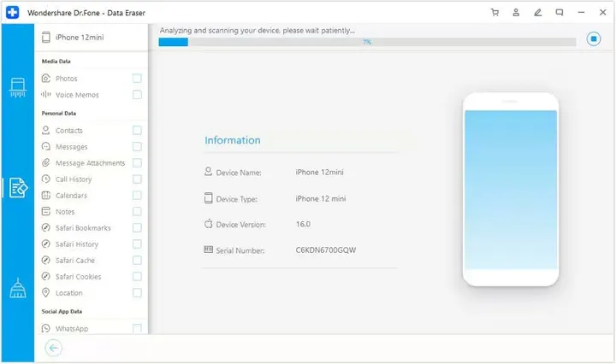Enable the Notes checkbox
This screenshot has width=616, height=364.
[x=137, y=211]
